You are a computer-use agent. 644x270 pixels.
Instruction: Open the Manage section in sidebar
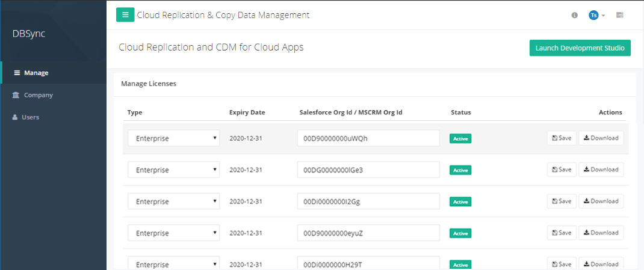(36, 73)
